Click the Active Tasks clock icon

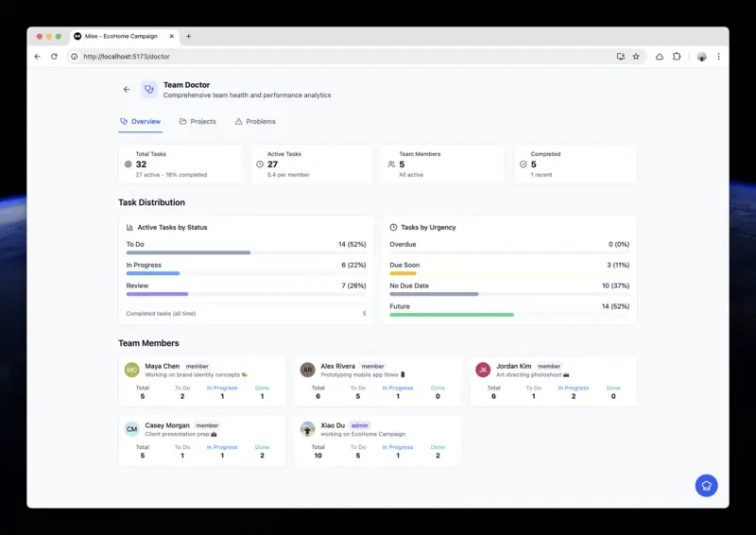coord(260,164)
